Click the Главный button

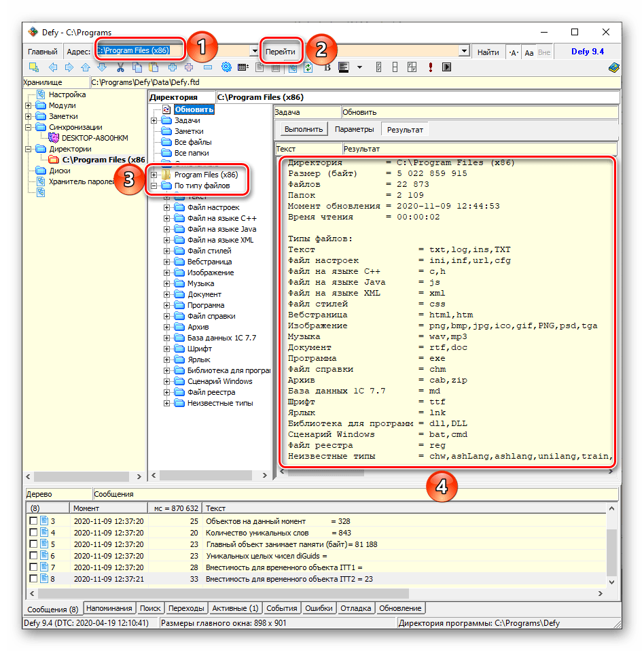coord(42,52)
